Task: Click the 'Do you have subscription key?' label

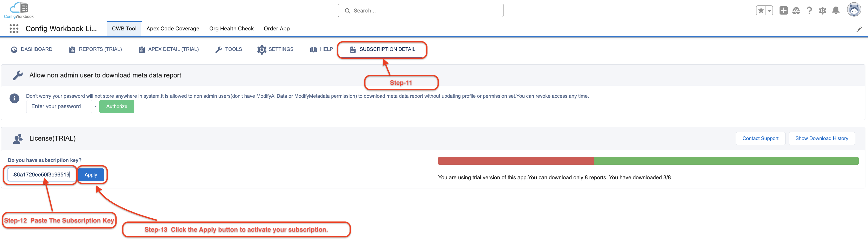Action: coord(44,160)
